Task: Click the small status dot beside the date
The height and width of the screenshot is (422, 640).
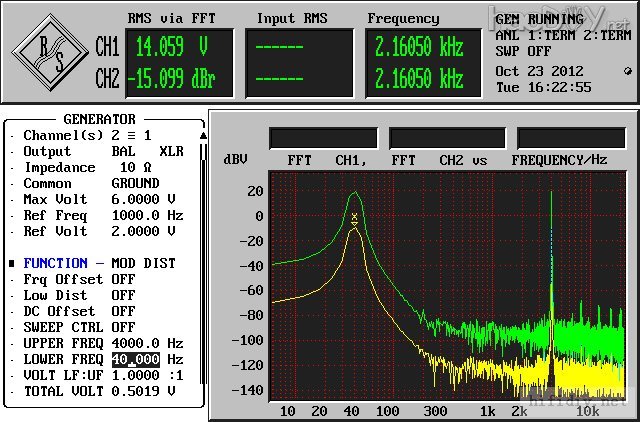Action: coord(626,72)
